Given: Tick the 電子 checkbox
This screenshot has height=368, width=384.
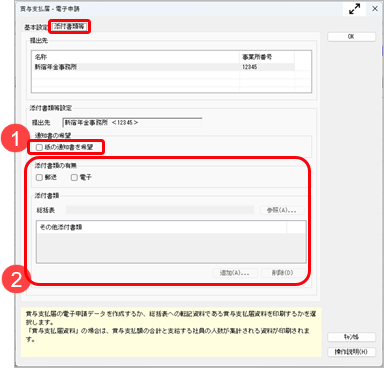Looking at the screenshot, I should pos(74,178).
